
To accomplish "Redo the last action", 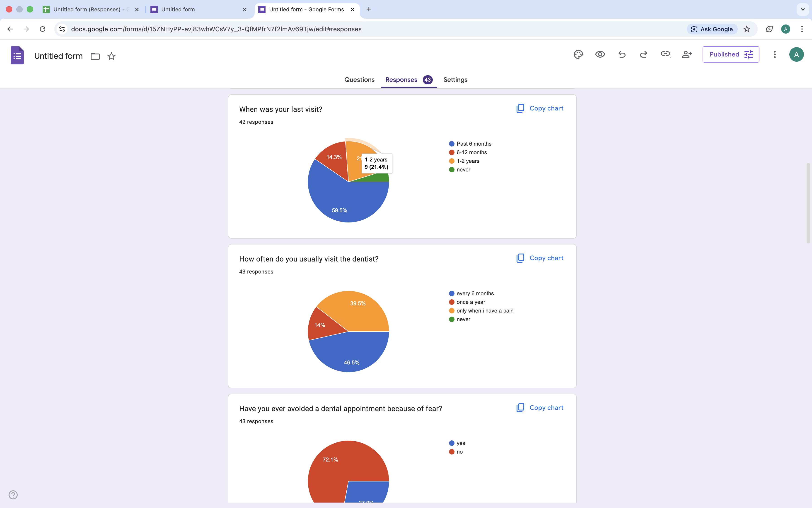I will click(643, 54).
